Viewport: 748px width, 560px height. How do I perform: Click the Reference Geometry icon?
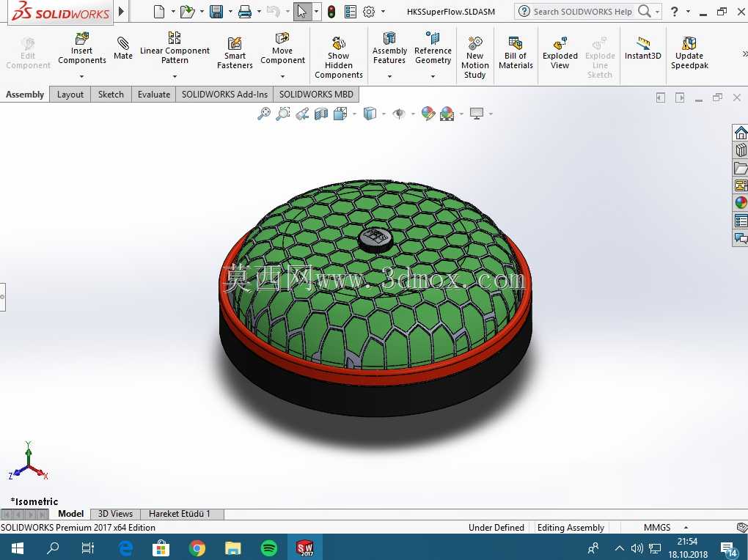(433, 38)
